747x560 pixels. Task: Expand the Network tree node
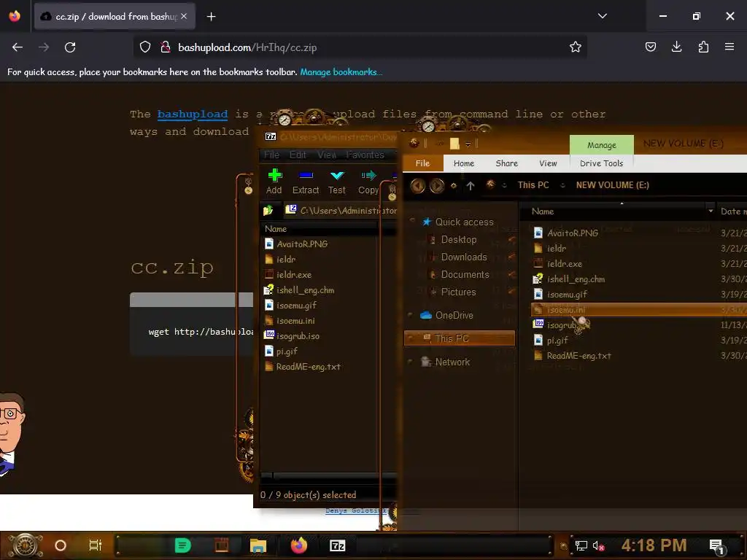point(411,362)
